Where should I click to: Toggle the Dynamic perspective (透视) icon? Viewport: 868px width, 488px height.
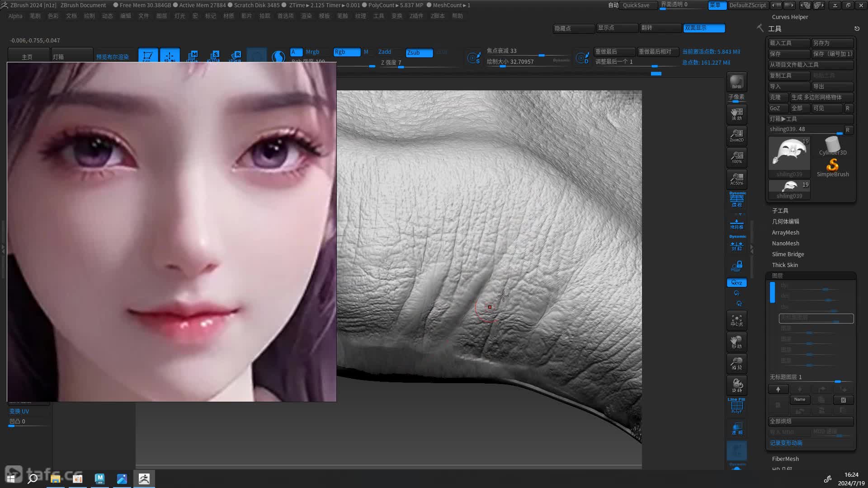pos(736,200)
